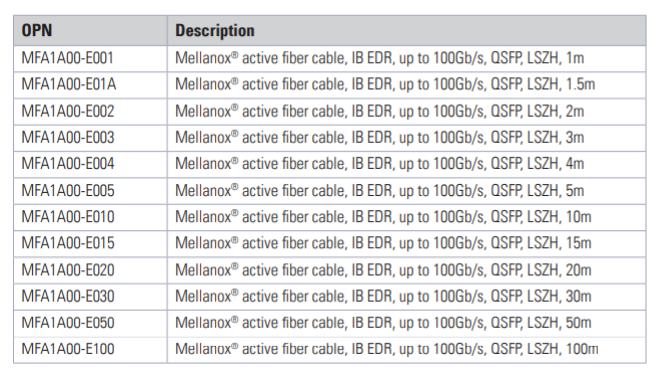Select the MFA1A00-E01A part number cell
The image size is (661, 379).
[x=90, y=85]
